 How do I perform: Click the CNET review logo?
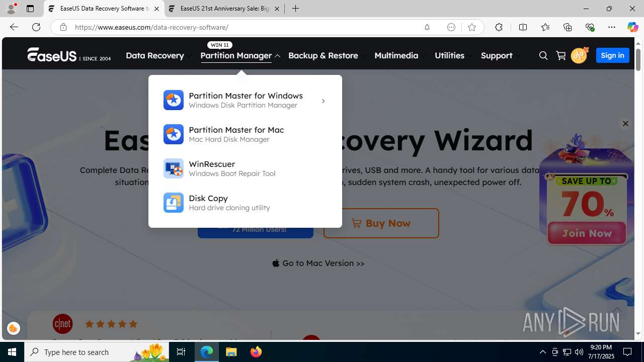(62, 324)
